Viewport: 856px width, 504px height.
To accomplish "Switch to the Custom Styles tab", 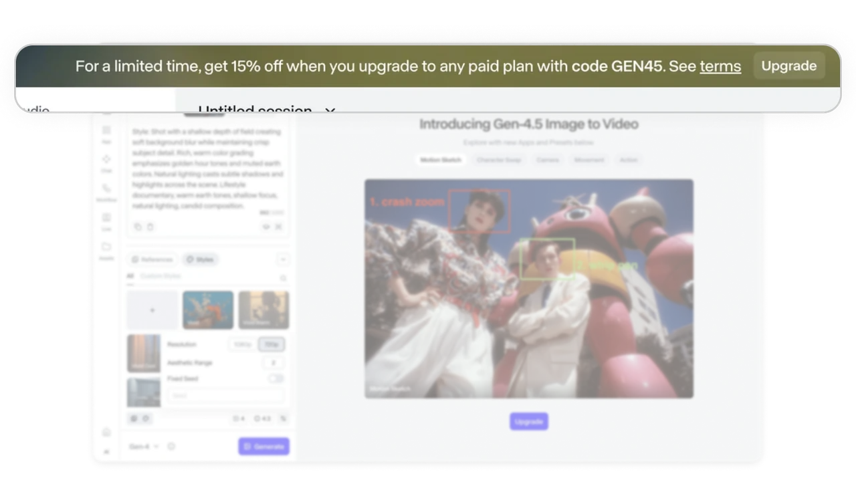I will [160, 276].
